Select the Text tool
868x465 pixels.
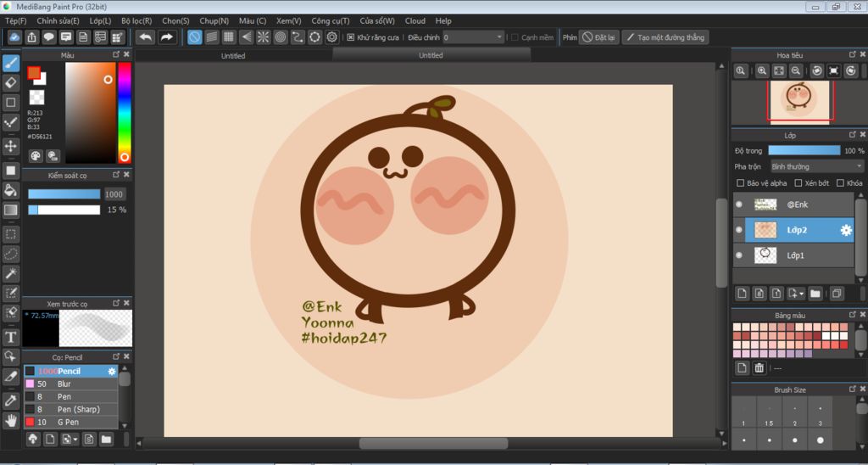click(10, 337)
